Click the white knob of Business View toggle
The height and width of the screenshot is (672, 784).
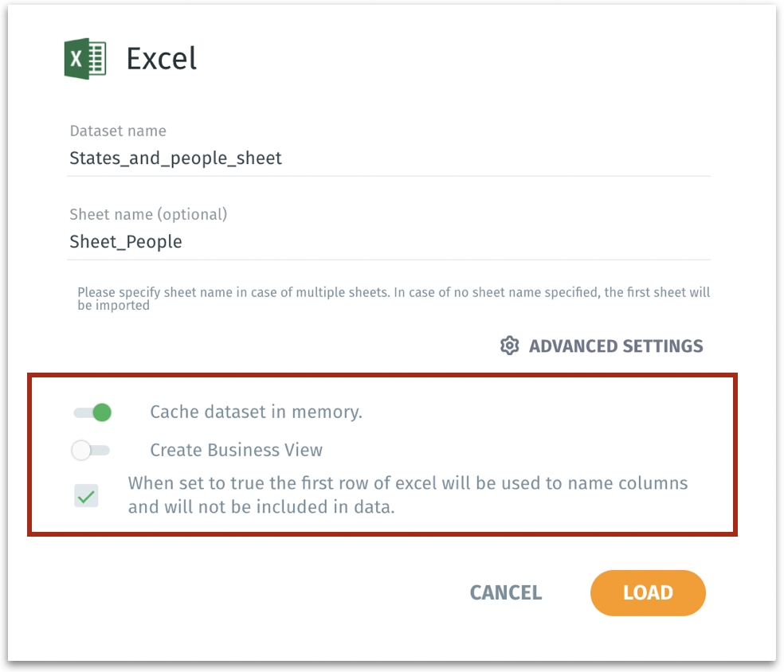(81, 451)
